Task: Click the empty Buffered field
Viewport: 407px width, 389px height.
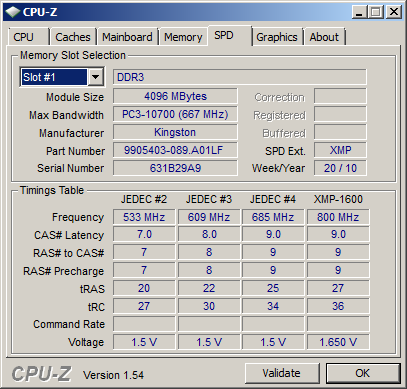Action: 340,132
